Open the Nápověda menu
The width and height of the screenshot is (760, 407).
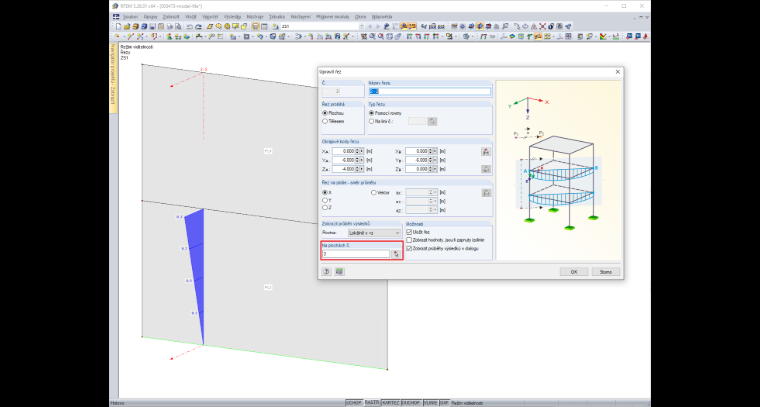pyautogui.click(x=382, y=16)
